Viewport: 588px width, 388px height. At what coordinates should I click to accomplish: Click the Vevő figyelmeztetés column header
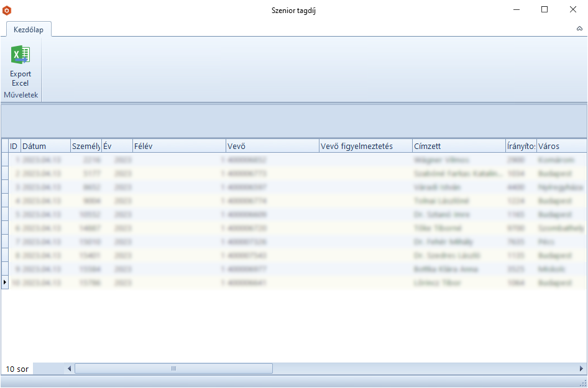pyautogui.click(x=365, y=147)
